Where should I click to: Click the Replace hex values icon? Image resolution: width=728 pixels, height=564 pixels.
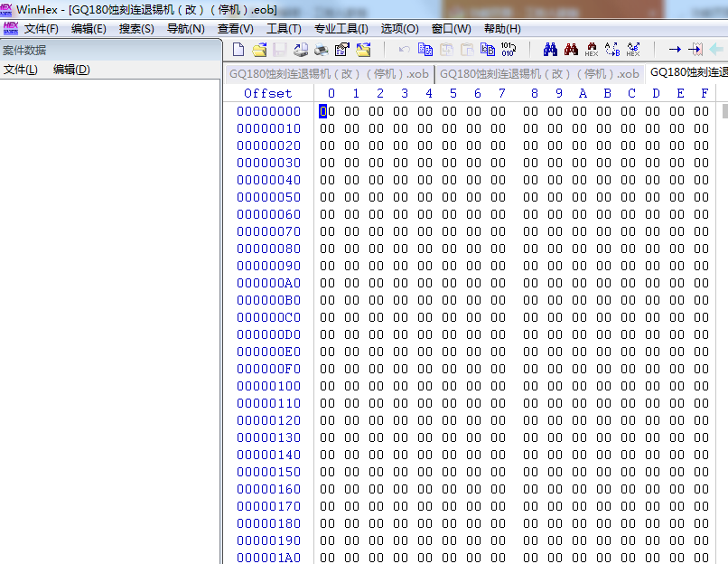pos(633,50)
